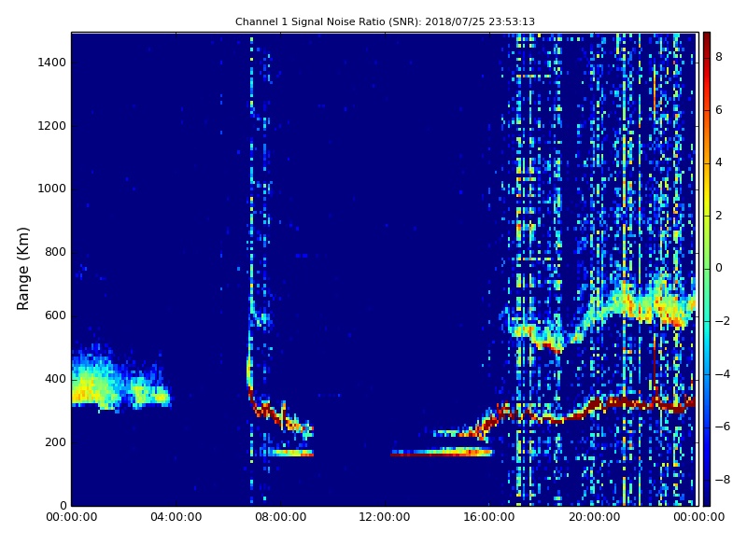
Task: Click the 04:00:00 time axis label
Action: [x=176, y=517]
